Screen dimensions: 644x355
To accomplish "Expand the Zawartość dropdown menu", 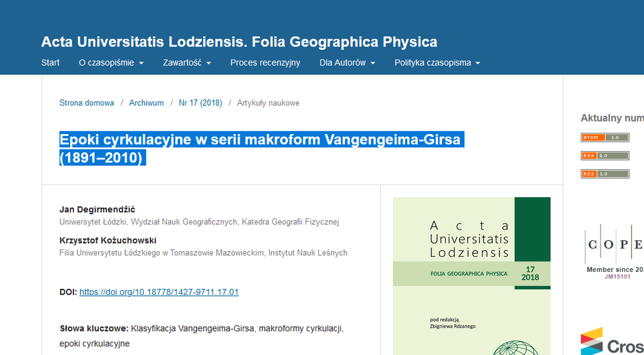I will coord(186,63).
